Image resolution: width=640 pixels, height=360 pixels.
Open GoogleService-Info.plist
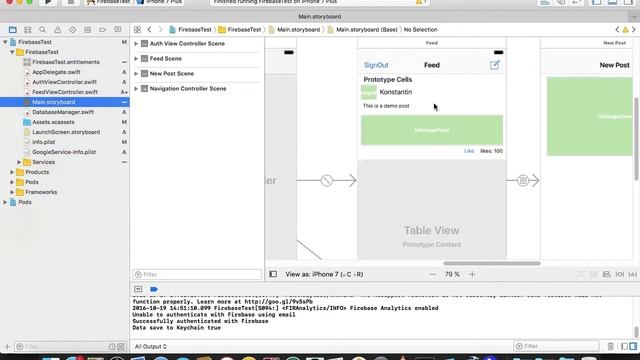pyautogui.click(x=64, y=152)
